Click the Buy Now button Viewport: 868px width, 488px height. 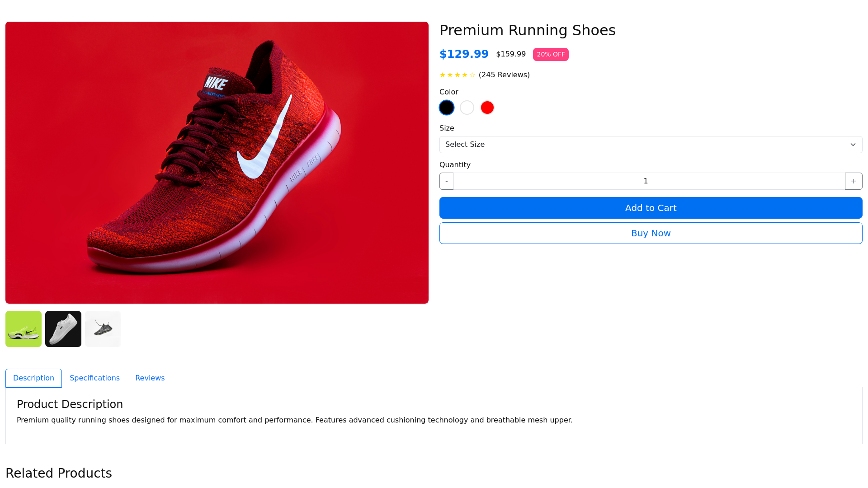point(651,233)
